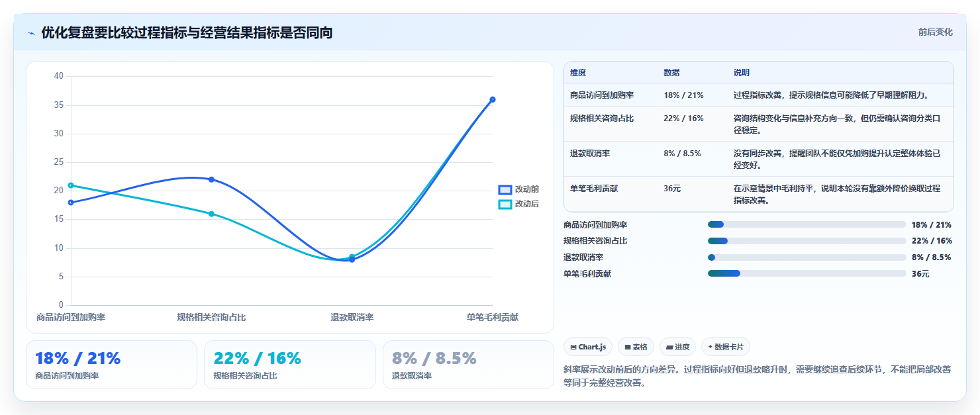This screenshot has width=980, height=415.
Task: Click the 单笔毛利贡献 table row label
Action: [x=594, y=189]
